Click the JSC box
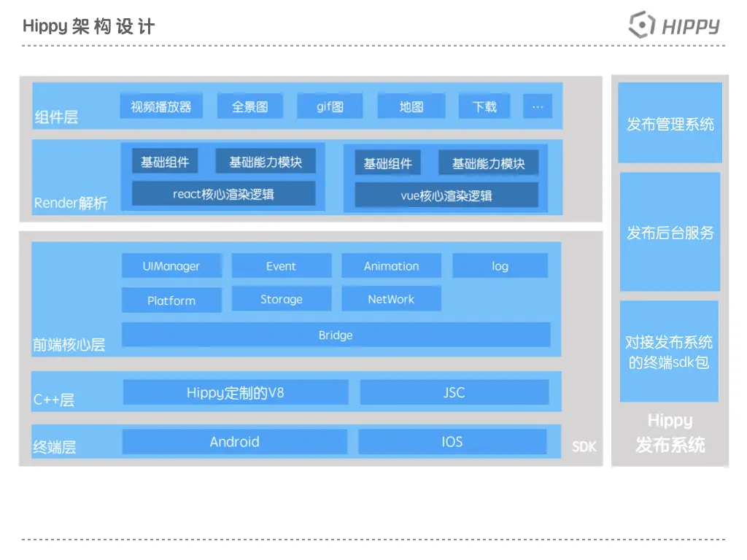This screenshot has width=747, height=560. (454, 392)
